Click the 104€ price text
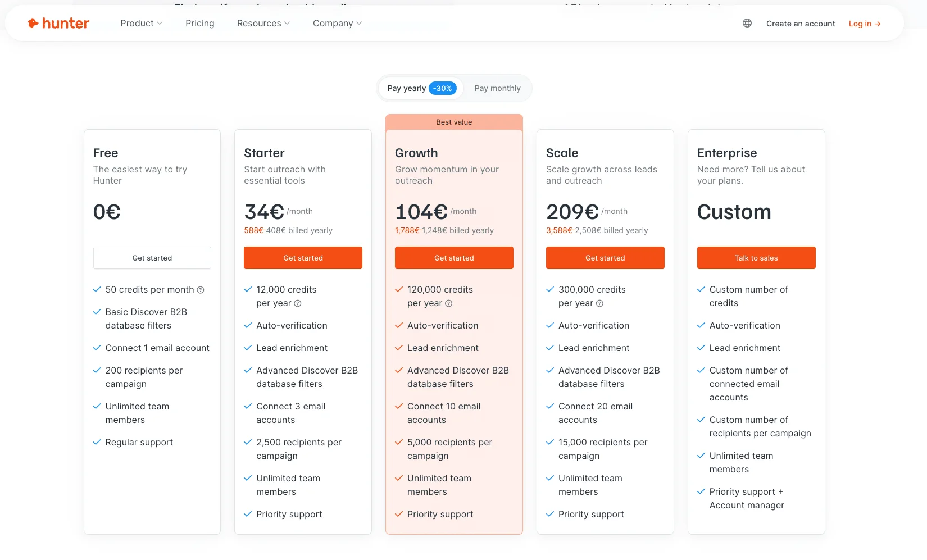 pyautogui.click(x=421, y=212)
